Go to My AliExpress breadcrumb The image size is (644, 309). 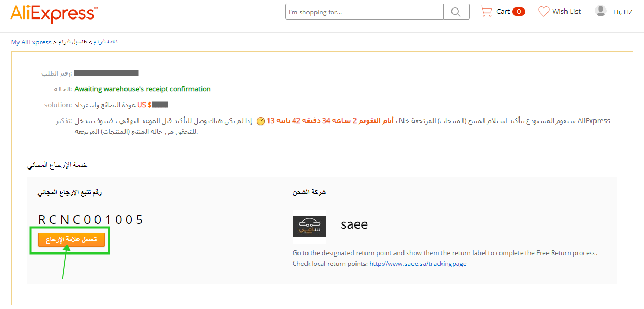tap(31, 42)
